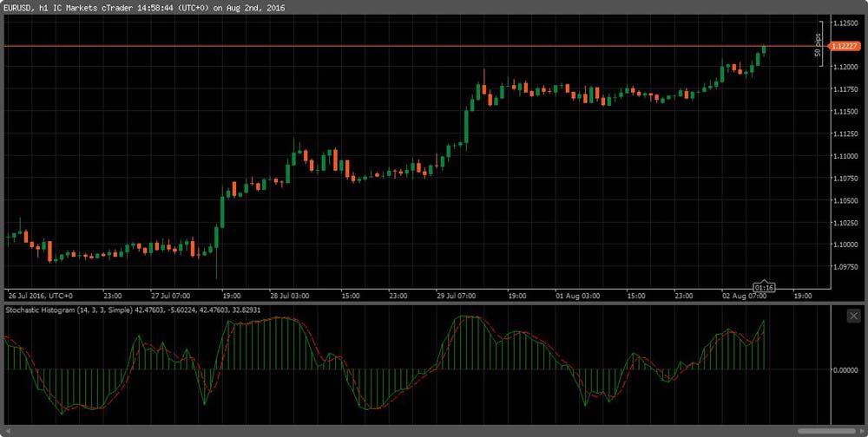This screenshot has width=868, height=437.
Task: Click the 1.10500 price axis label
Action: pyautogui.click(x=845, y=200)
